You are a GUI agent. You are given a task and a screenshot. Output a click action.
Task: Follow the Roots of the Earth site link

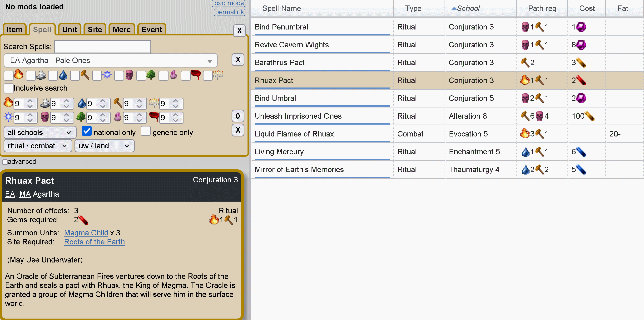[94, 242]
